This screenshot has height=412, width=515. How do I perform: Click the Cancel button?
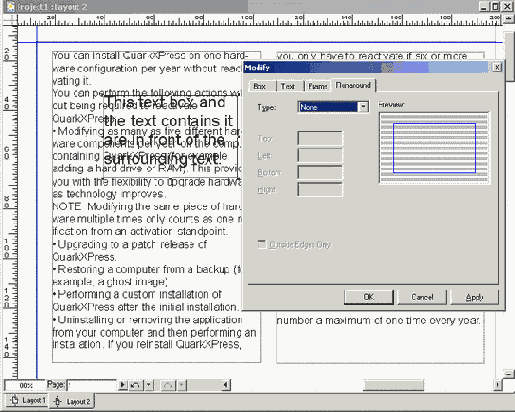pyautogui.click(x=422, y=297)
